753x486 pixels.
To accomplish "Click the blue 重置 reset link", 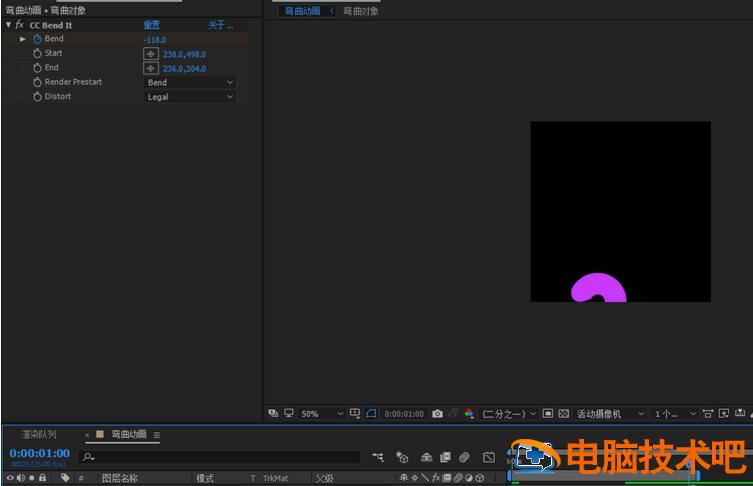I will point(152,25).
